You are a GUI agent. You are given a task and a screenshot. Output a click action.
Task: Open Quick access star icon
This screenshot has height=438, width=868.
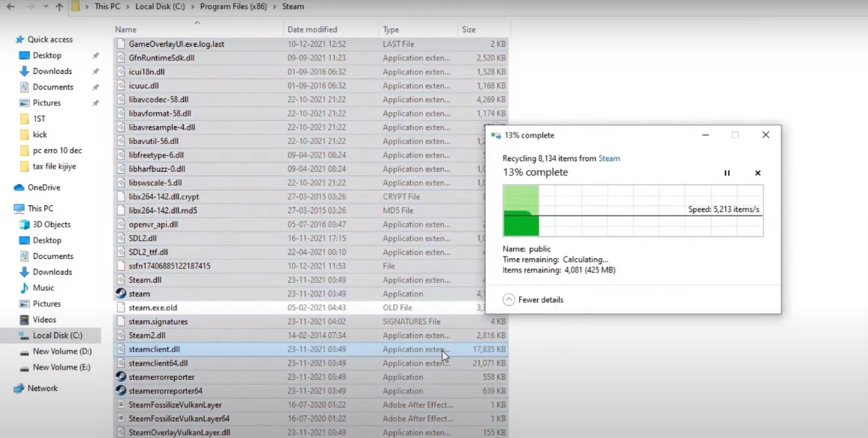click(x=20, y=40)
